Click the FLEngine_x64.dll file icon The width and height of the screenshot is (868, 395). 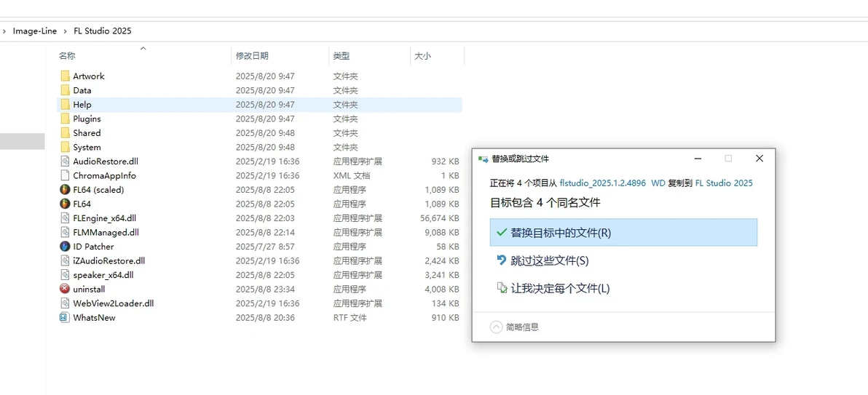click(65, 218)
